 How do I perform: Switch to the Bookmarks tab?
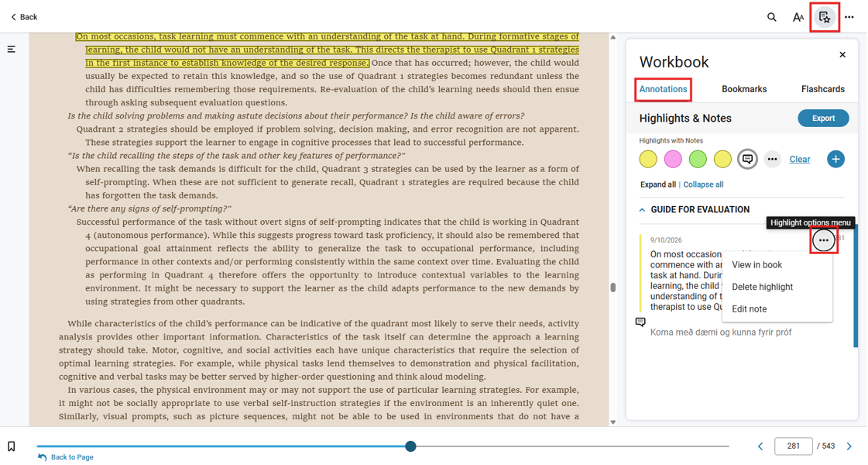point(744,89)
